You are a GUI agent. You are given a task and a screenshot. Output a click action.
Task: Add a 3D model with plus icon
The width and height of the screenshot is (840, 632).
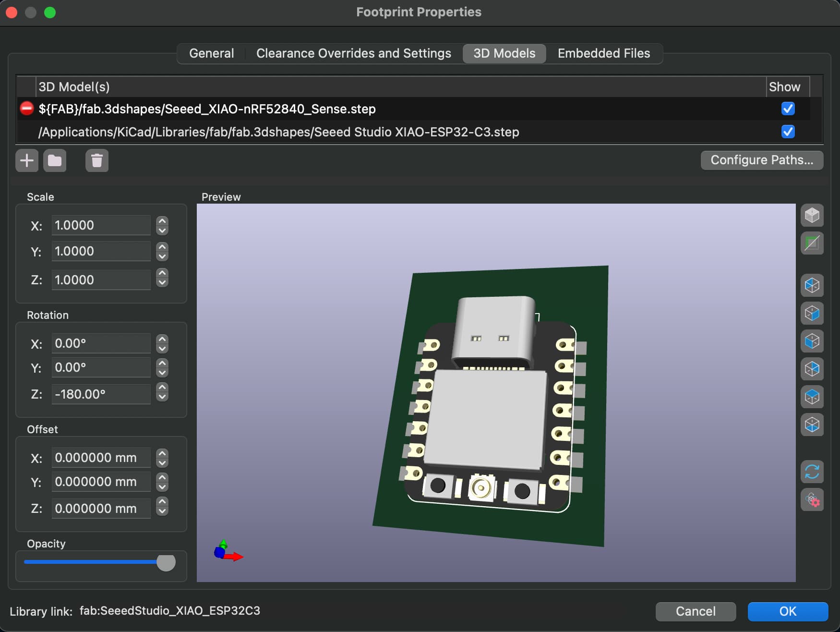(27, 160)
